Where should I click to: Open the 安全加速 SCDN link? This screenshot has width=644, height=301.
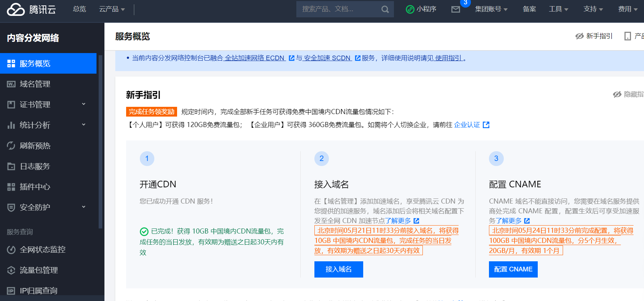(x=327, y=58)
